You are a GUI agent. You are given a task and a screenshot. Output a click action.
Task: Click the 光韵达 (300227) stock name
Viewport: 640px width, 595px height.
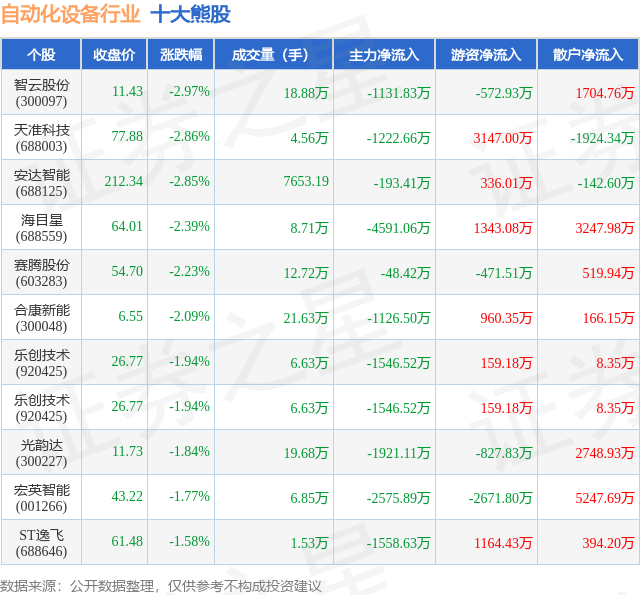(x=41, y=453)
